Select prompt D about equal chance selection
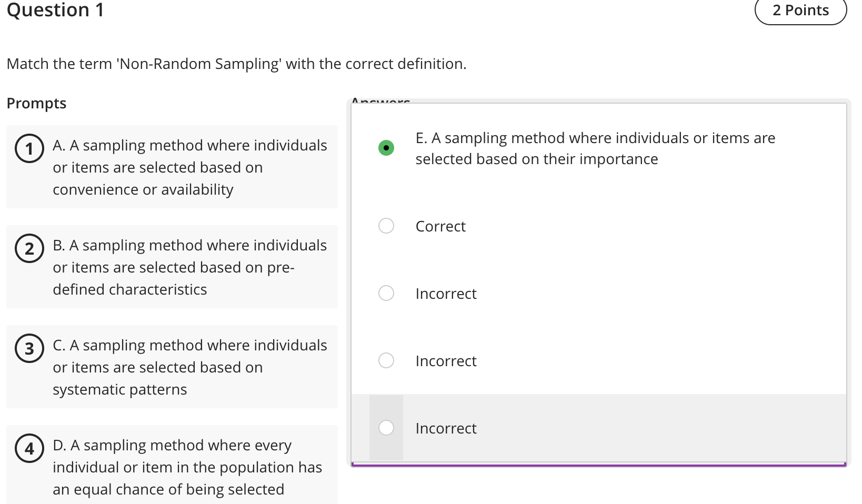 (x=172, y=467)
